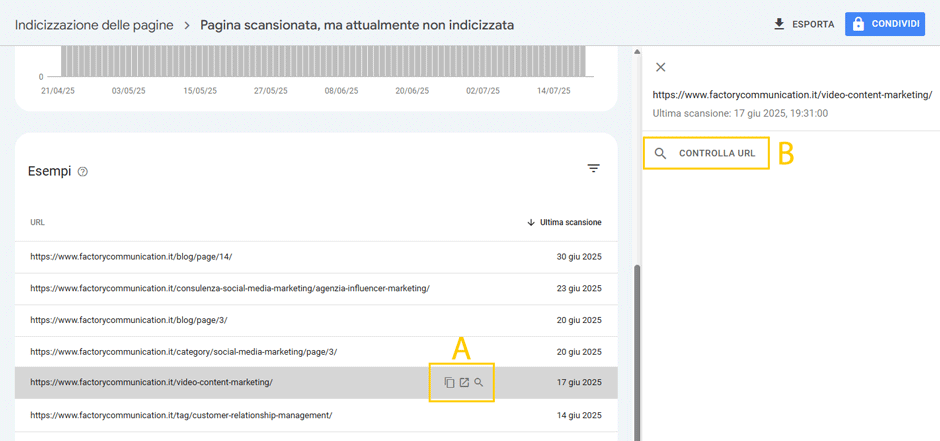Image resolution: width=940 pixels, height=441 pixels.
Task: Click side panel URL video-content-marketing text
Action: tap(792, 95)
